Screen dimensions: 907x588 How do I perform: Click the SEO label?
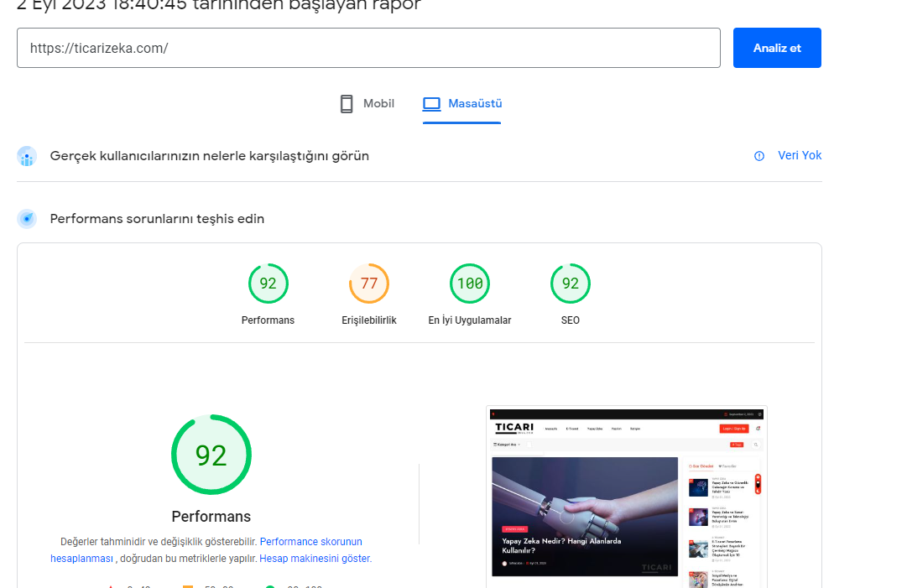pyautogui.click(x=571, y=320)
